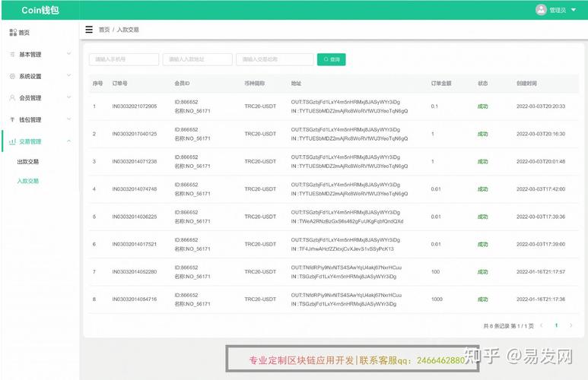
Task: Click TRC20-USDT in row 5
Action: pyautogui.click(x=260, y=217)
